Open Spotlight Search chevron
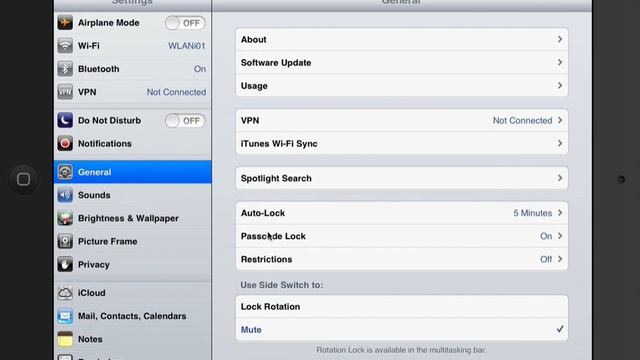Viewport: 640px width, 360px height. tap(560, 178)
